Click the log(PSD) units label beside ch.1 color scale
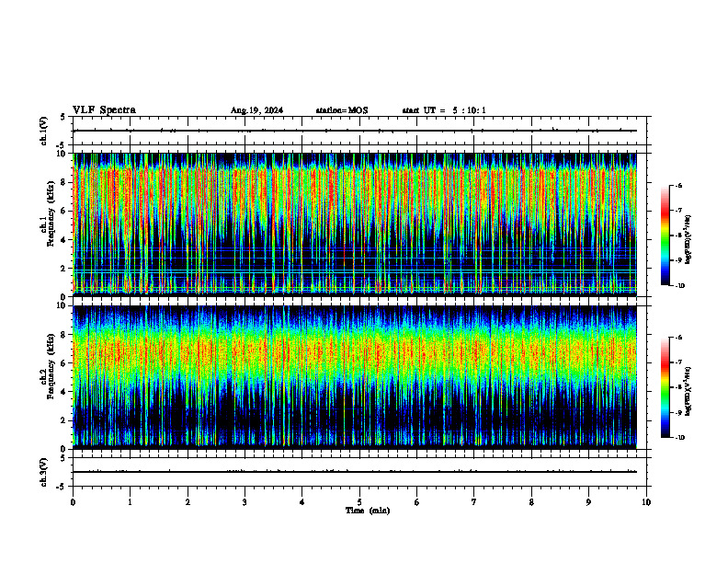 [x=688, y=240]
